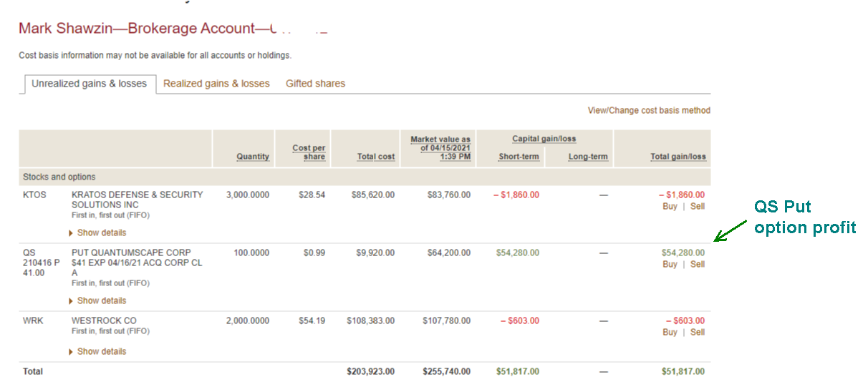
Task: Click WRK quantity 2,000.0000
Action: [x=248, y=320]
